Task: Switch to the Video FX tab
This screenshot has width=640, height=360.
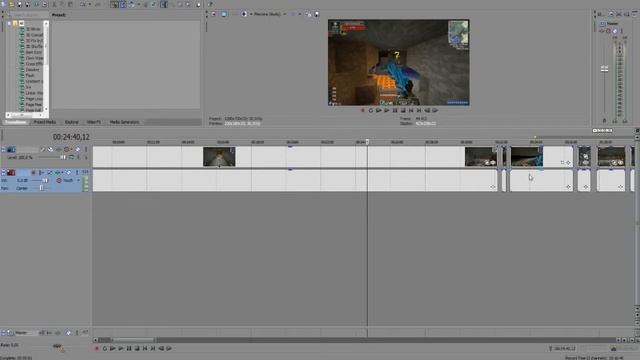Action: [93, 122]
